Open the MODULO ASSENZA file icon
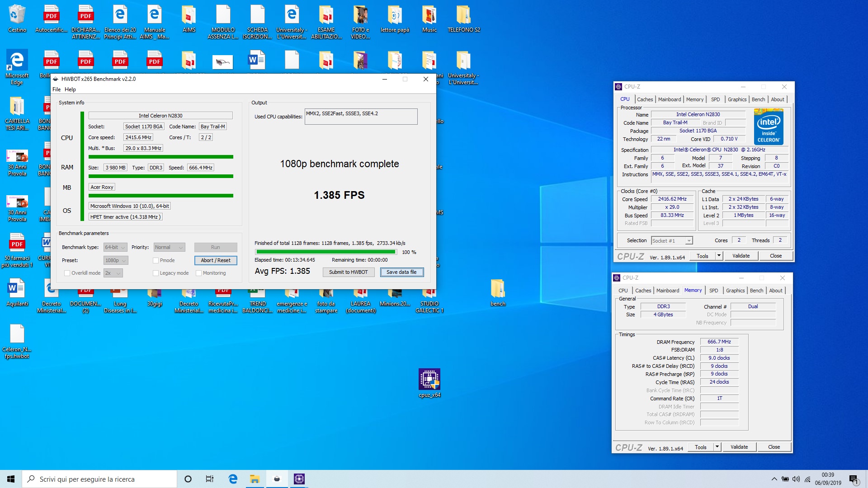868x488 pixels. coord(223,22)
